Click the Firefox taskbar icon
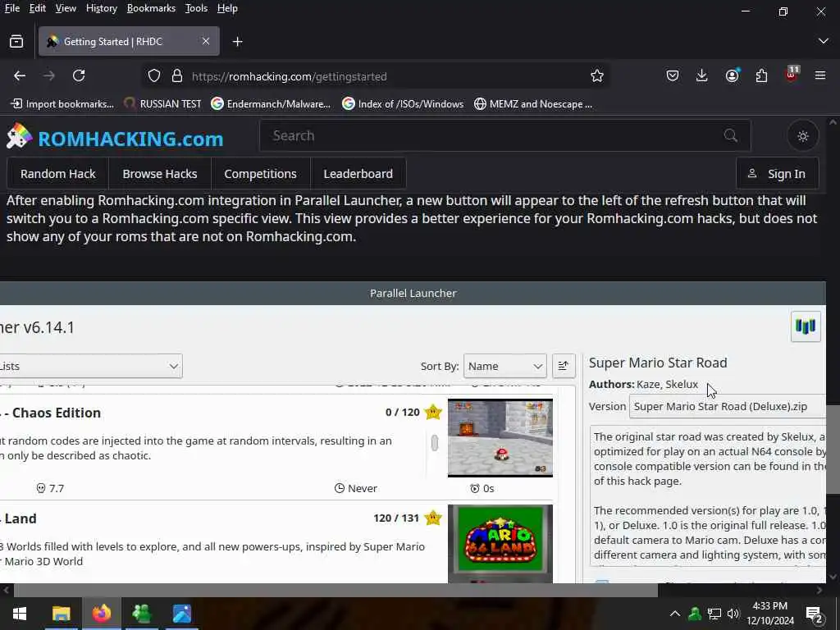This screenshot has width=840, height=630. tap(101, 614)
